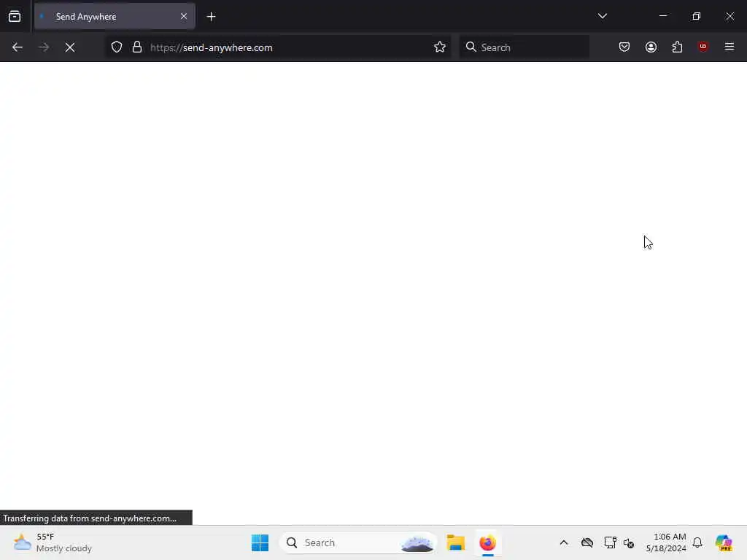Stop loading the page
The width and height of the screenshot is (747, 560).
[x=70, y=47]
